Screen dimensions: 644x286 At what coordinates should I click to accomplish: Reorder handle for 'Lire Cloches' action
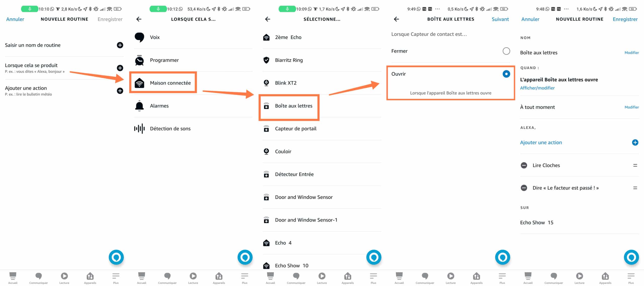click(635, 165)
